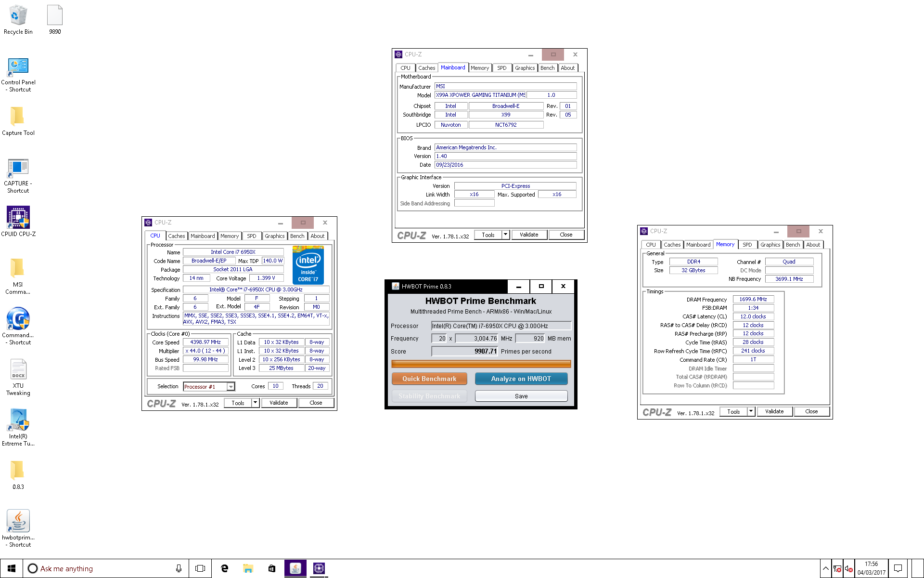The height and width of the screenshot is (578, 924).
Task: Click Tools button in the CPU window
Action: 238,403
